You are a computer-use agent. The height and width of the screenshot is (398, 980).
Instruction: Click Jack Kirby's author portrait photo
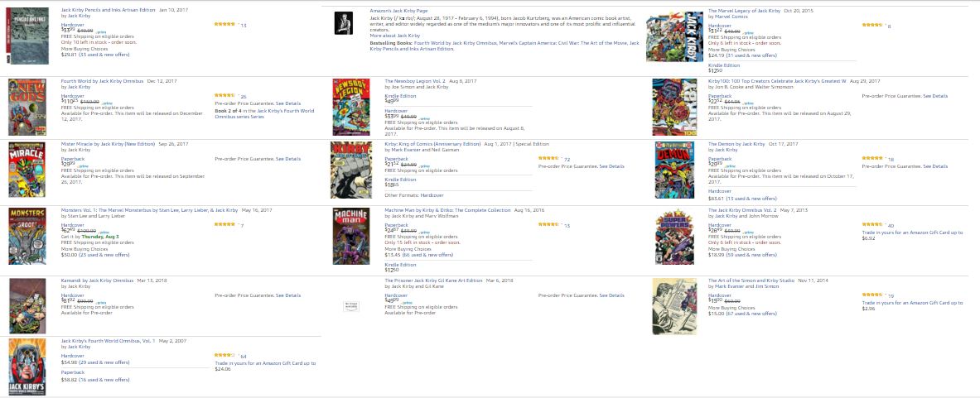pyautogui.click(x=344, y=23)
